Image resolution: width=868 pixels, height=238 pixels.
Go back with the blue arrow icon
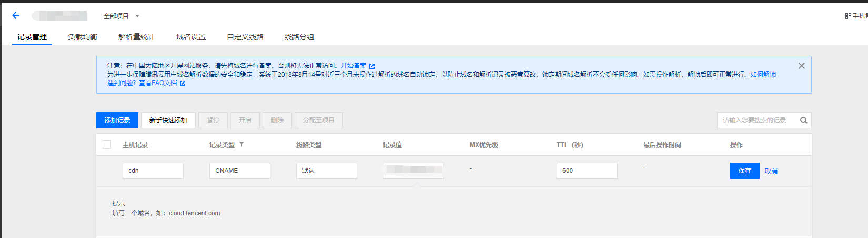click(16, 15)
